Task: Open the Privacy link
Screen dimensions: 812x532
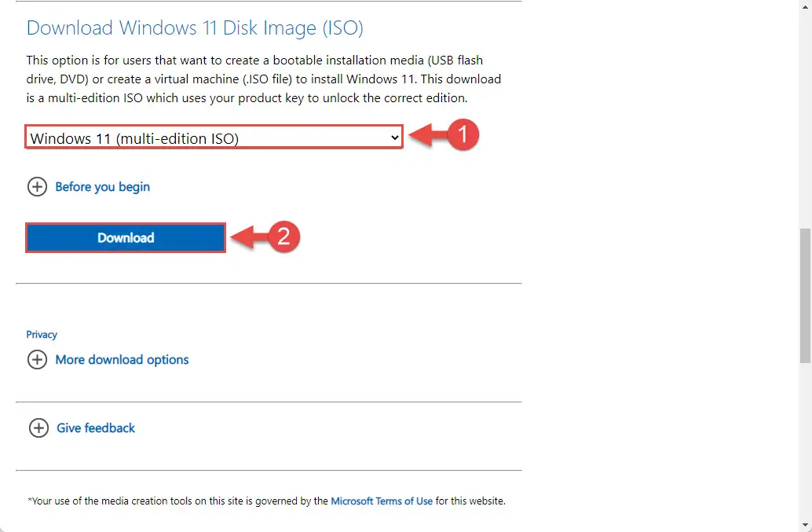Action: 42,334
